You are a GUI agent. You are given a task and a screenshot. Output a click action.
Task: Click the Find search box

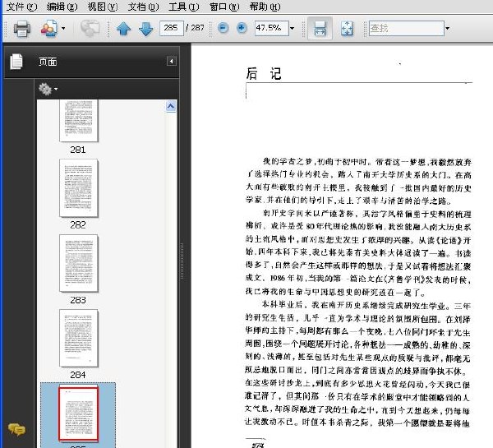[406, 28]
